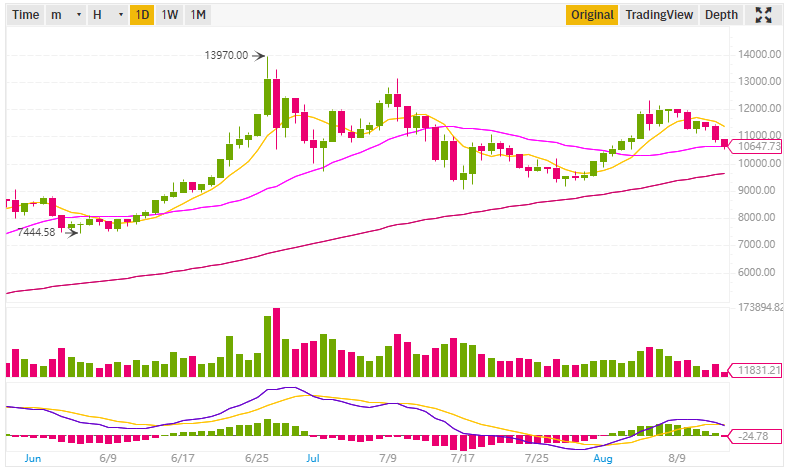Click the volume value tag 11831.21
Image resolution: width=787 pixels, height=469 pixels.
click(757, 369)
